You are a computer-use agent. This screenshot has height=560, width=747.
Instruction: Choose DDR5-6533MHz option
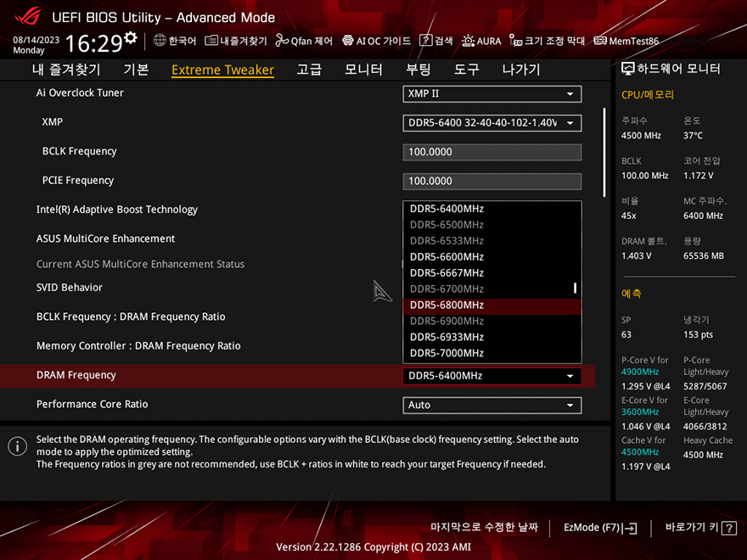pos(492,241)
